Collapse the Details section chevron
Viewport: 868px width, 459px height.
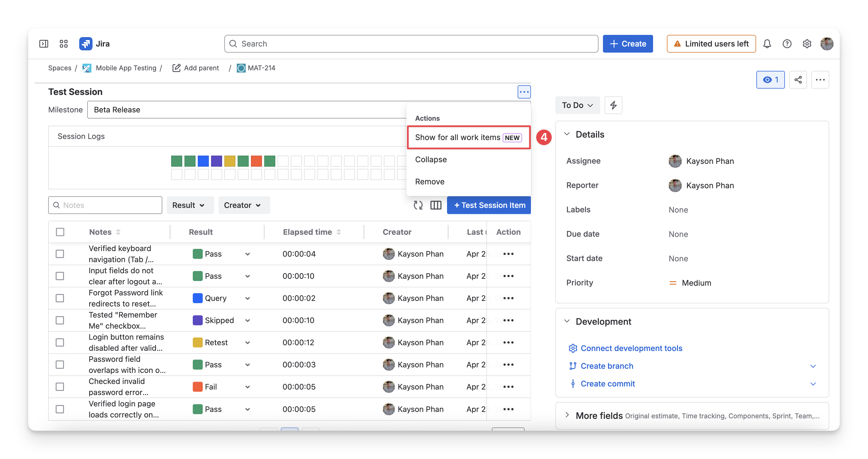[567, 134]
